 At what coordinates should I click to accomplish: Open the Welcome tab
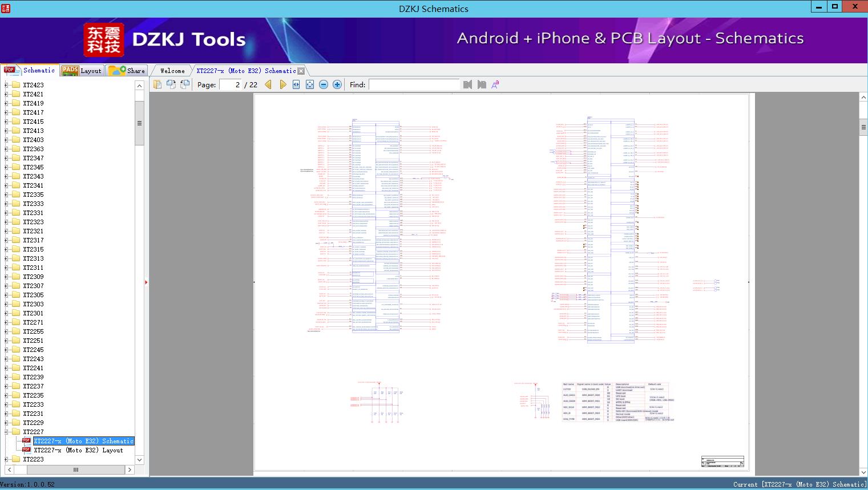[x=171, y=70]
